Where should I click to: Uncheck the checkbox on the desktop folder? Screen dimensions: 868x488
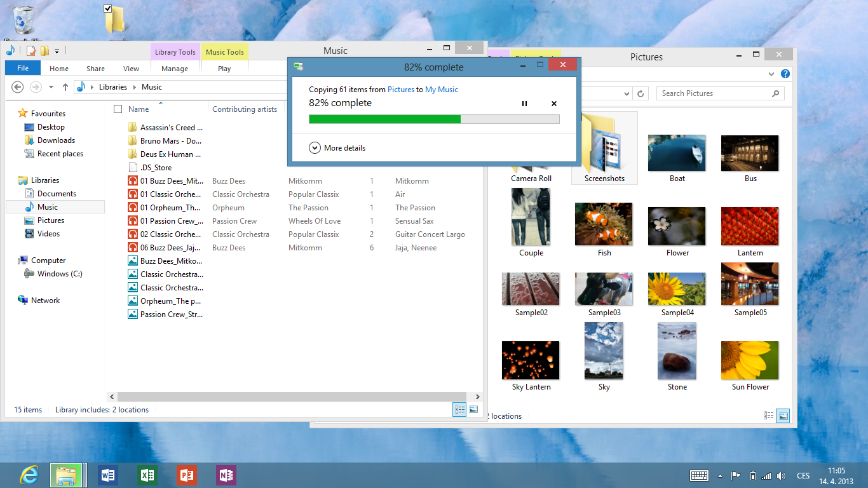click(x=107, y=9)
